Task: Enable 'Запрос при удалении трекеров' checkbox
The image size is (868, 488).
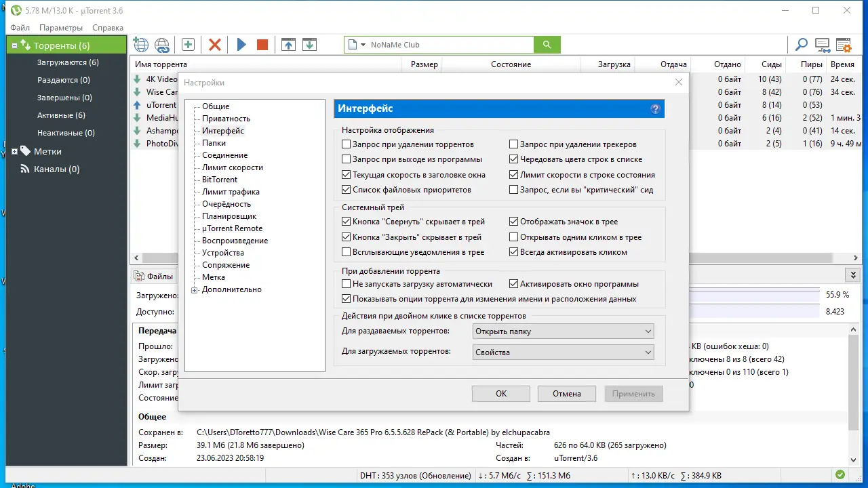Action: (514, 144)
